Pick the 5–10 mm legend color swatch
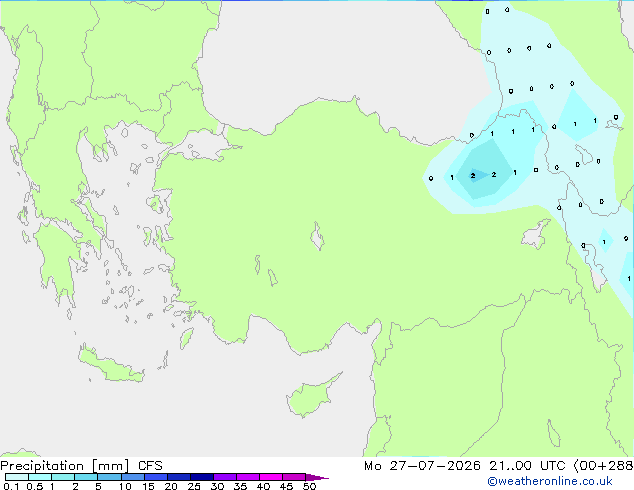The height and width of the screenshot is (490, 634). pyautogui.click(x=109, y=477)
